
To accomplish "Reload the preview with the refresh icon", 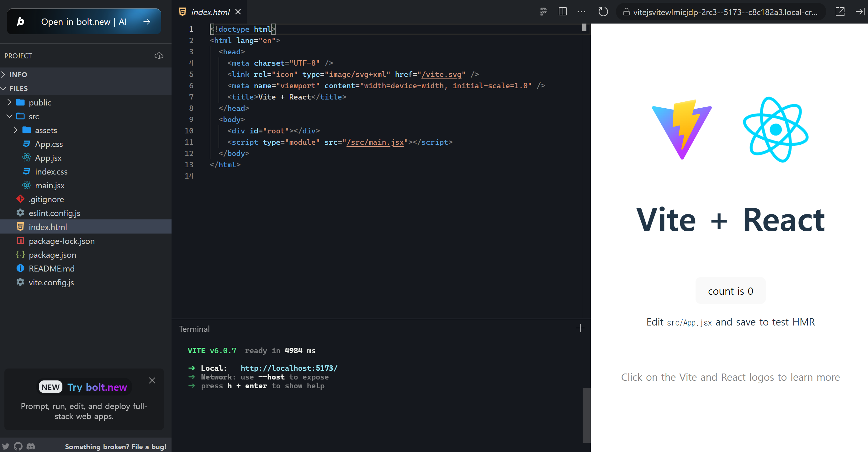I will click(603, 12).
